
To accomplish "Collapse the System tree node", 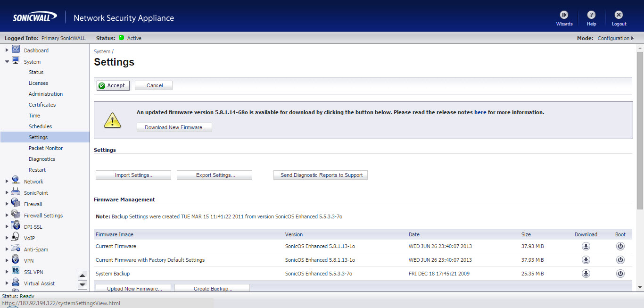I will click(x=7, y=62).
